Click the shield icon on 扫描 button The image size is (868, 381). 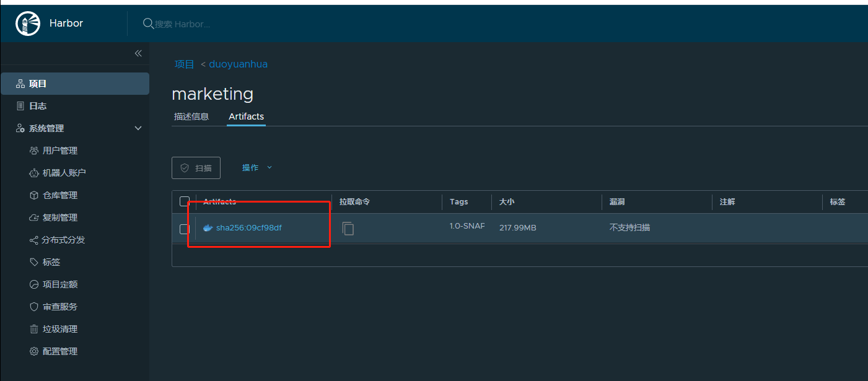click(185, 168)
